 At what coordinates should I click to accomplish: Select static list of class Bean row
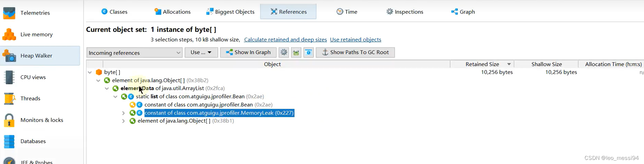[200, 97]
